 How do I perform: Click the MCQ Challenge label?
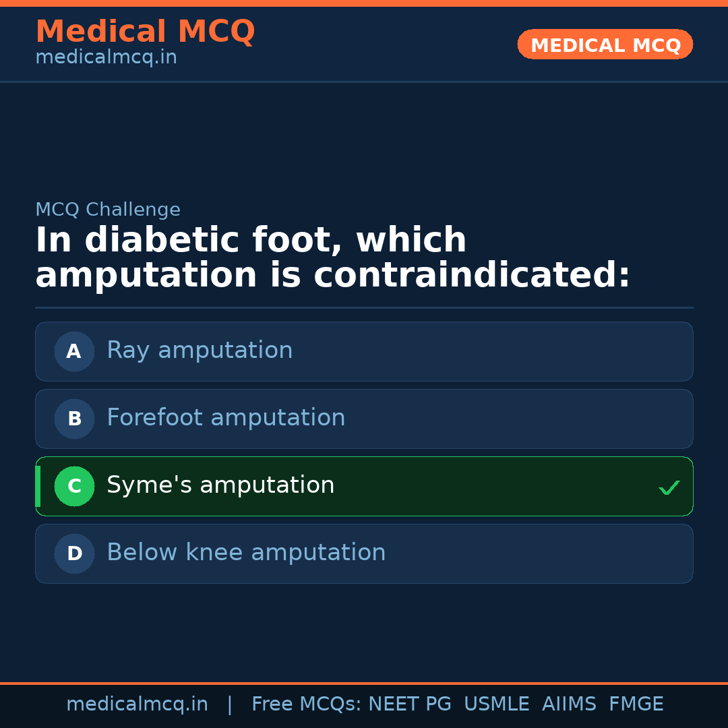pos(108,210)
